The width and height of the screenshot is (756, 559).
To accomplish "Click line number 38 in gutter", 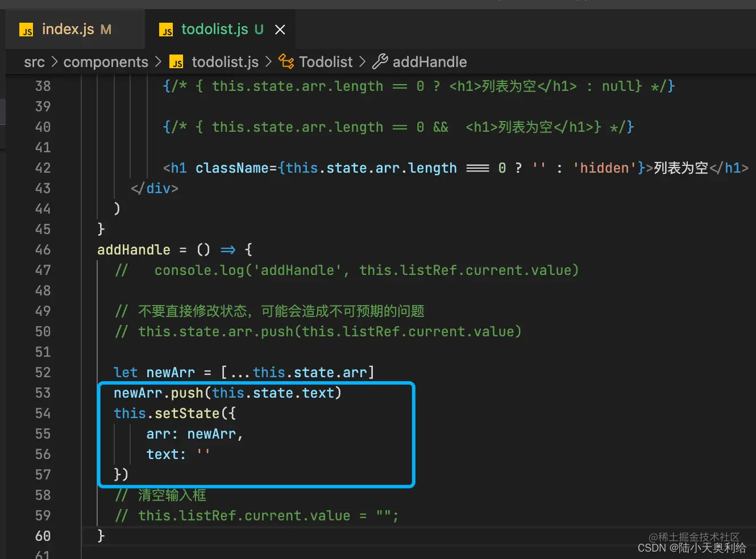I will coord(43,86).
